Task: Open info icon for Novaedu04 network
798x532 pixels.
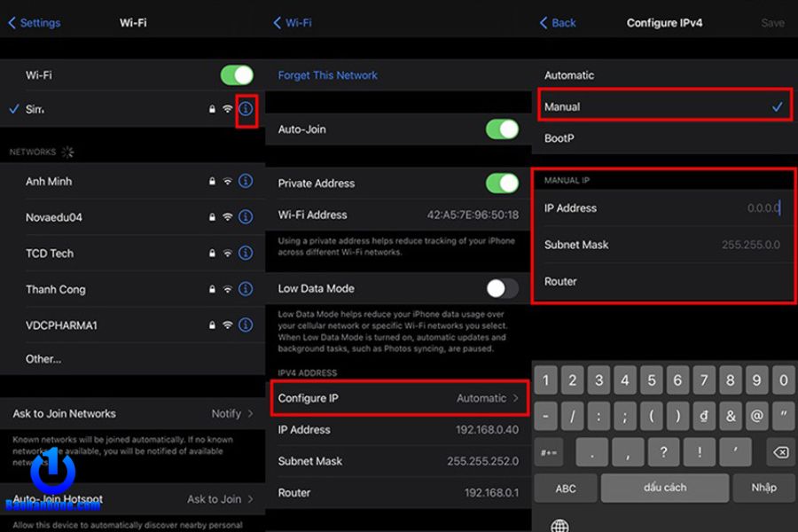Action: click(x=246, y=217)
